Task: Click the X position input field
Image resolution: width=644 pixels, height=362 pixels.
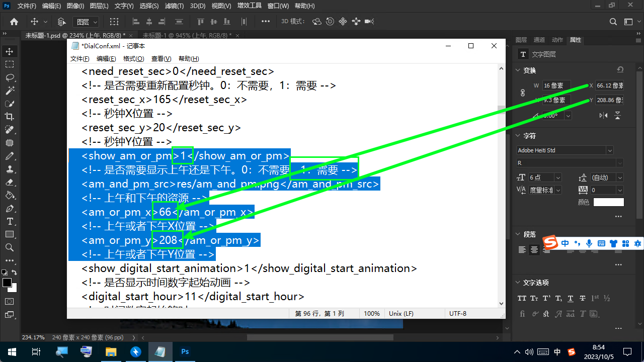Action: coord(609,86)
